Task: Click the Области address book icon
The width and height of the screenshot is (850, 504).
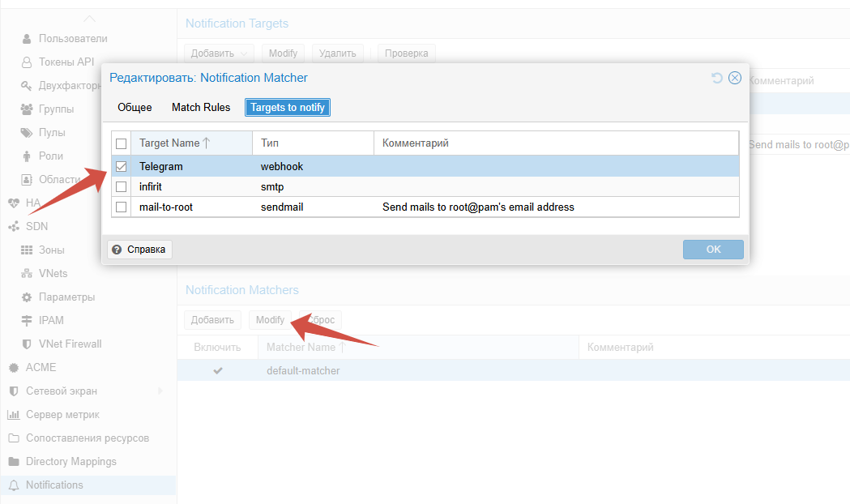Action: point(27,179)
